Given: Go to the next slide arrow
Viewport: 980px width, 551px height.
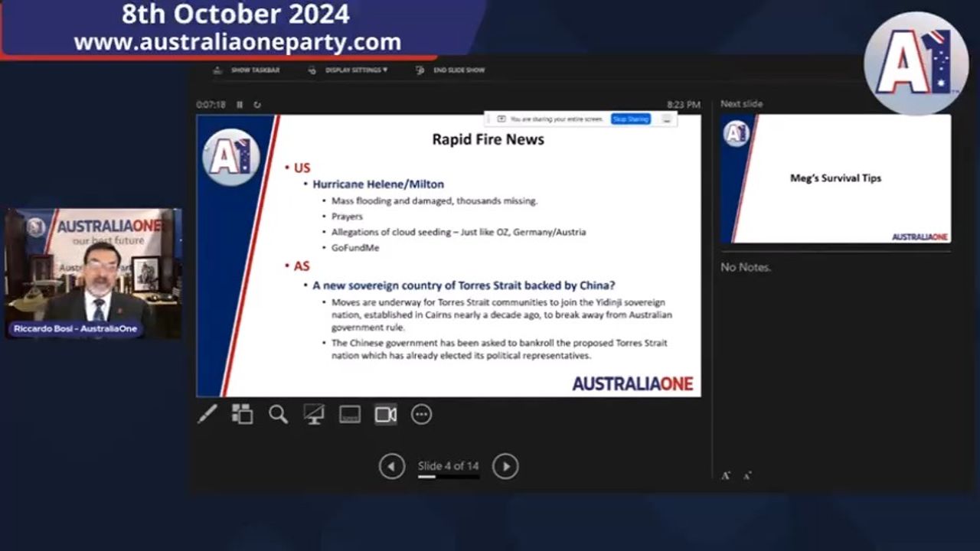Looking at the screenshot, I should click(x=505, y=466).
